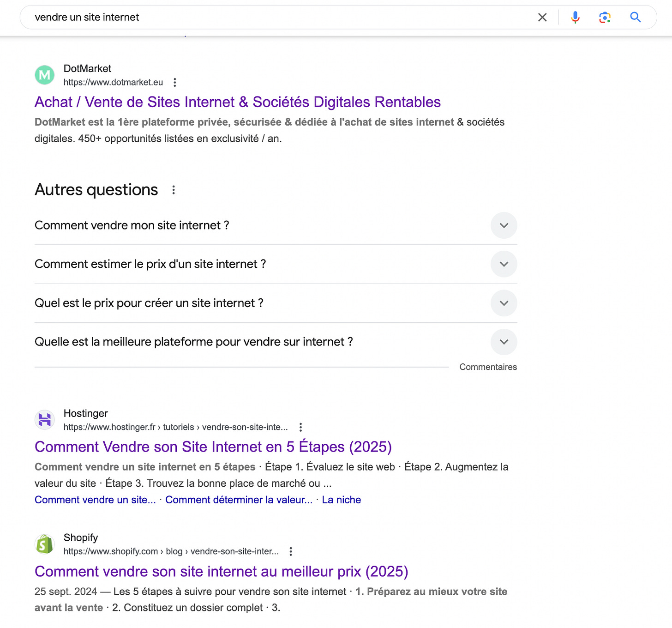The width and height of the screenshot is (672, 628).
Task: Open the three-dot menu for the Shopify result
Action: click(290, 551)
